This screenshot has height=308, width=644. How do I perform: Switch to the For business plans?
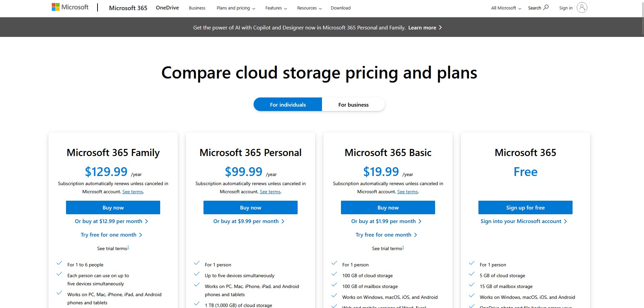(x=353, y=105)
